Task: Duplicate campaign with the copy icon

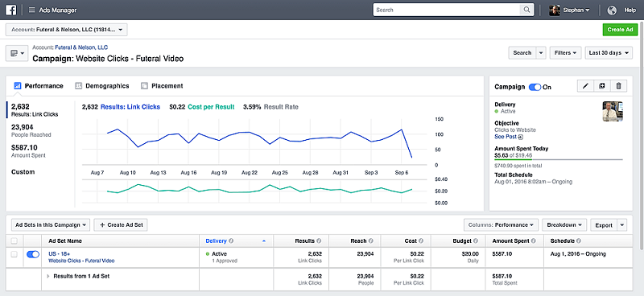Action: click(602, 86)
